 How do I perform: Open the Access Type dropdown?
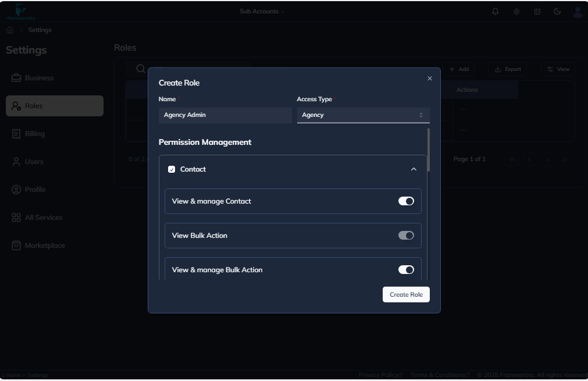point(363,115)
